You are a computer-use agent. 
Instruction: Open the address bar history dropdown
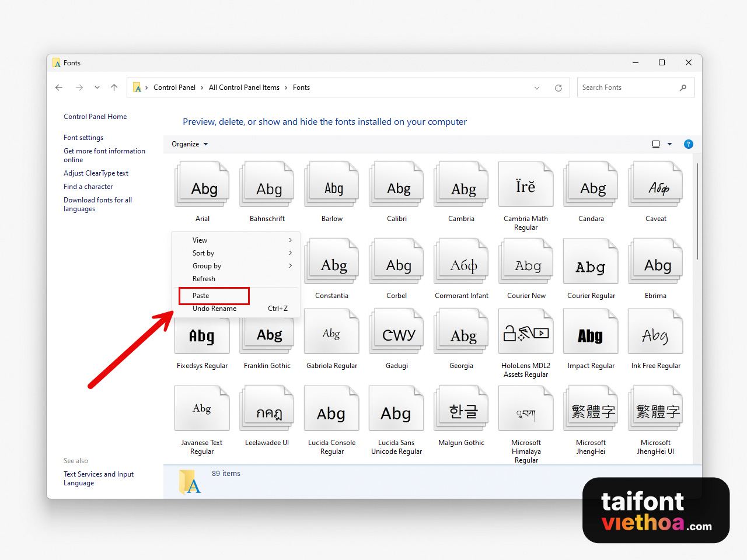tap(537, 88)
